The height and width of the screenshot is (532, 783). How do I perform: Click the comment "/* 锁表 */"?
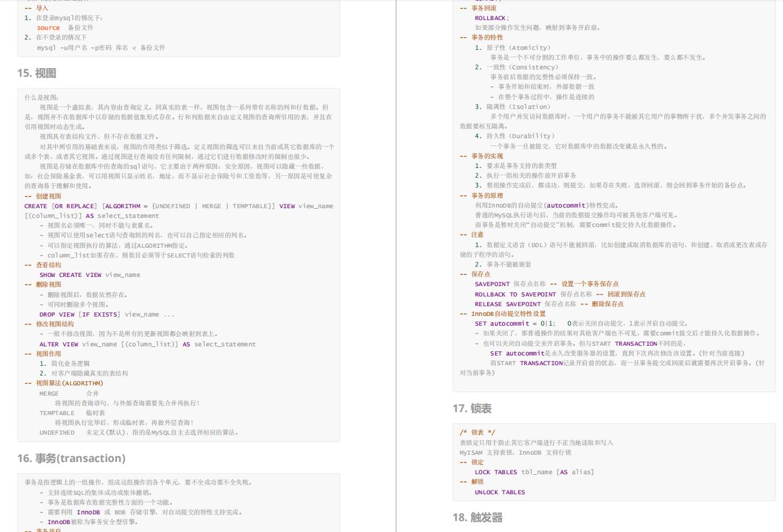tap(477, 432)
